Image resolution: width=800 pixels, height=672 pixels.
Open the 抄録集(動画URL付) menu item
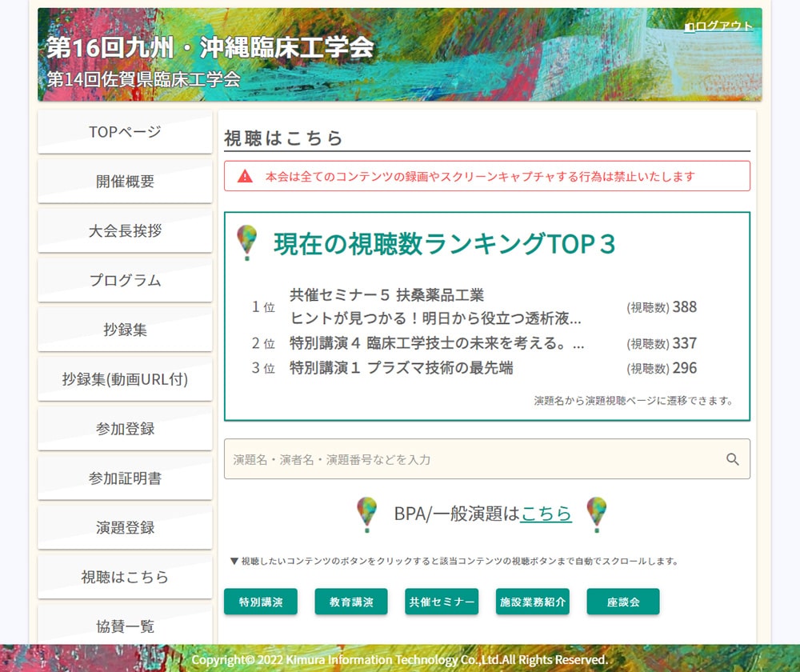tap(125, 379)
